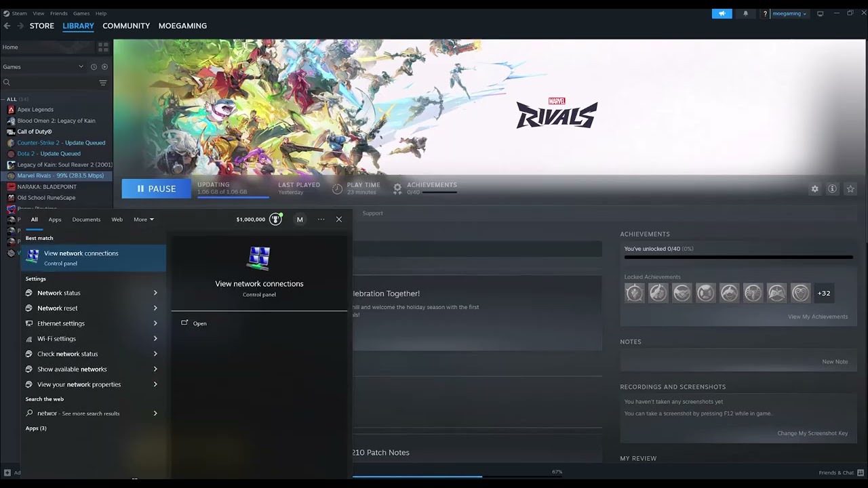This screenshot has width=868, height=488.
Task: Expand Ethernet settings result arrow
Action: click(155, 323)
